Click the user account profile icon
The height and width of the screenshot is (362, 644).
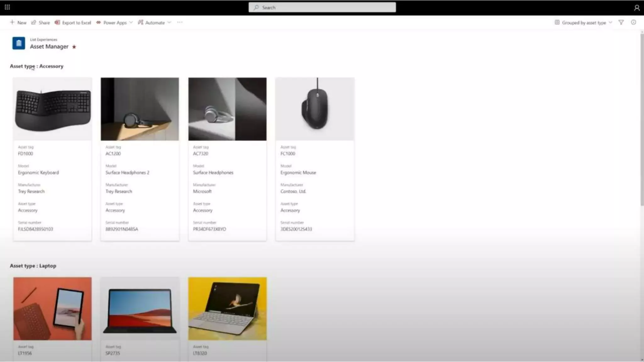(637, 8)
